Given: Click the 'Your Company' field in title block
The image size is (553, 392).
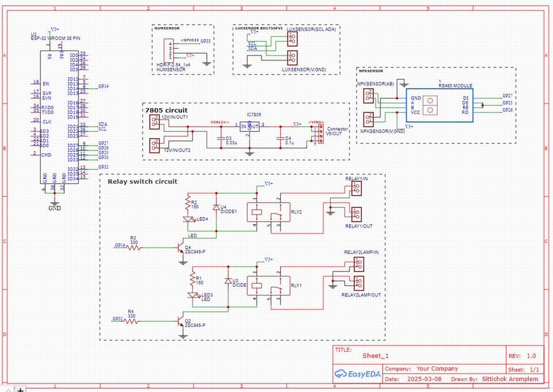Looking at the screenshot, I should click(437, 368).
